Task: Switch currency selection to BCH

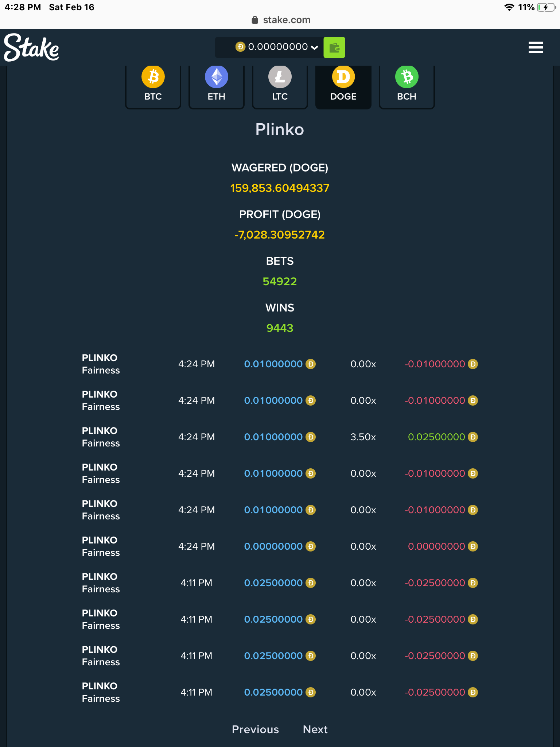Action: point(407,86)
